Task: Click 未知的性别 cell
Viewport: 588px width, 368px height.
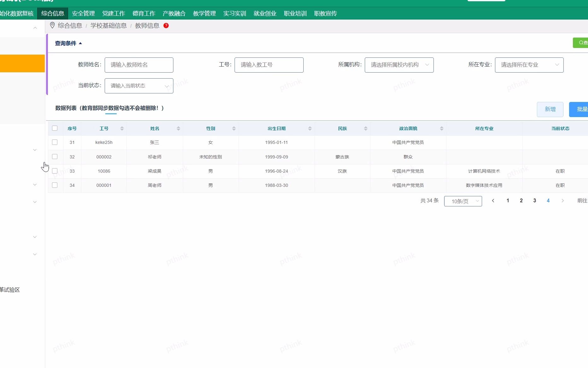Action: 211,157
